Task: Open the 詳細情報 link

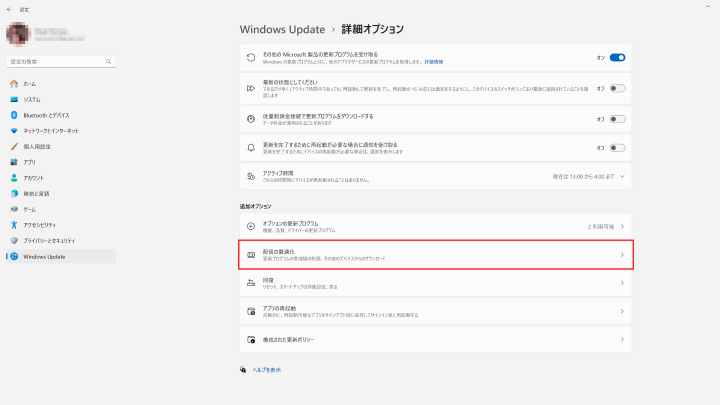Action: pyautogui.click(x=433, y=62)
